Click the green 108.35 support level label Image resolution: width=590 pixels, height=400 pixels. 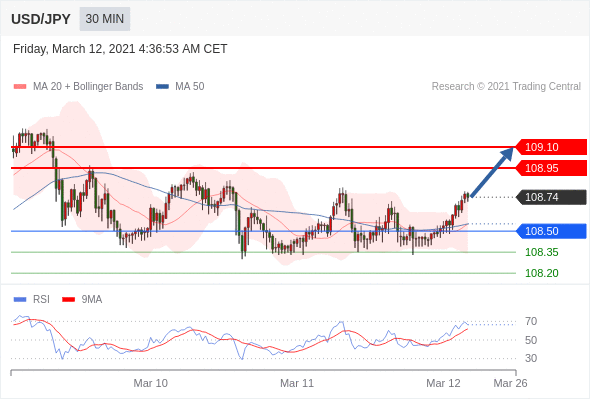point(541,252)
